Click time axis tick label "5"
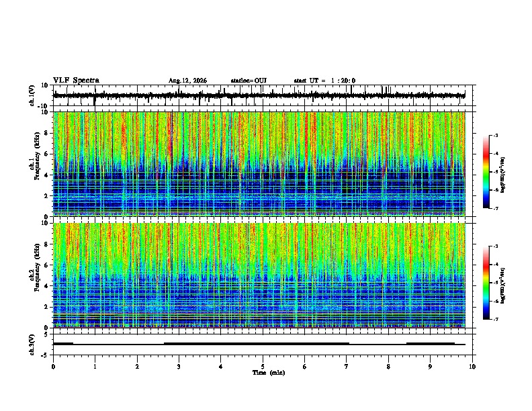The height and width of the screenshot is (411, 532). (x=263, y=367)
